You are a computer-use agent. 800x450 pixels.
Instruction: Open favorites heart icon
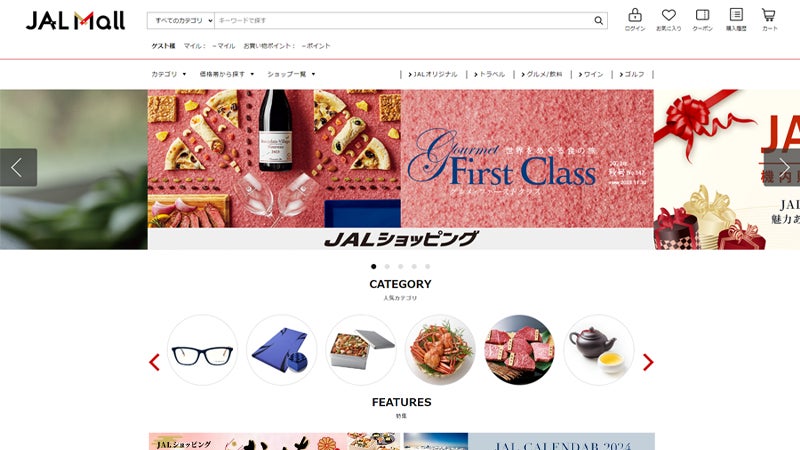coord(668,15)
